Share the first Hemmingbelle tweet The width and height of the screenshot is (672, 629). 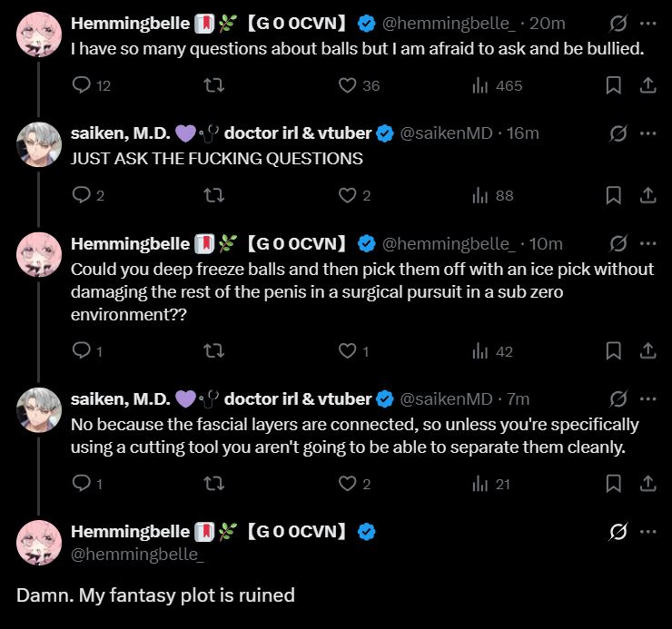point(647,85)
